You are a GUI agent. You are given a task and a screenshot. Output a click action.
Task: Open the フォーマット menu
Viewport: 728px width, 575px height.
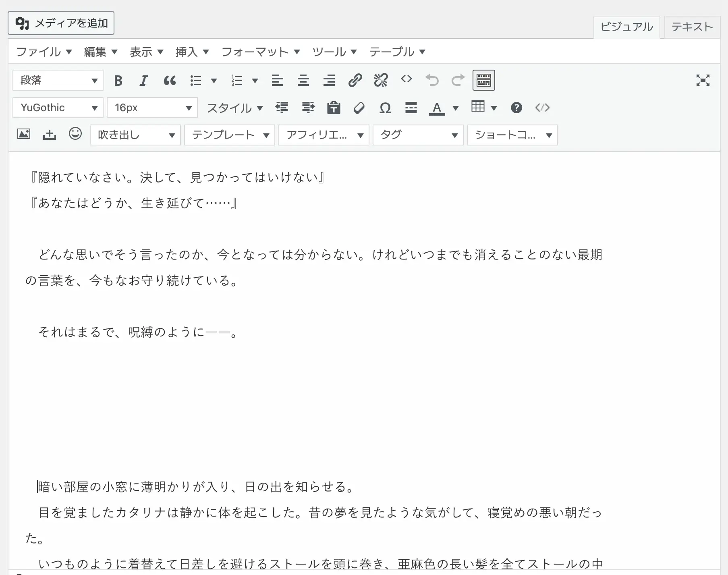[x=261, y=52]
